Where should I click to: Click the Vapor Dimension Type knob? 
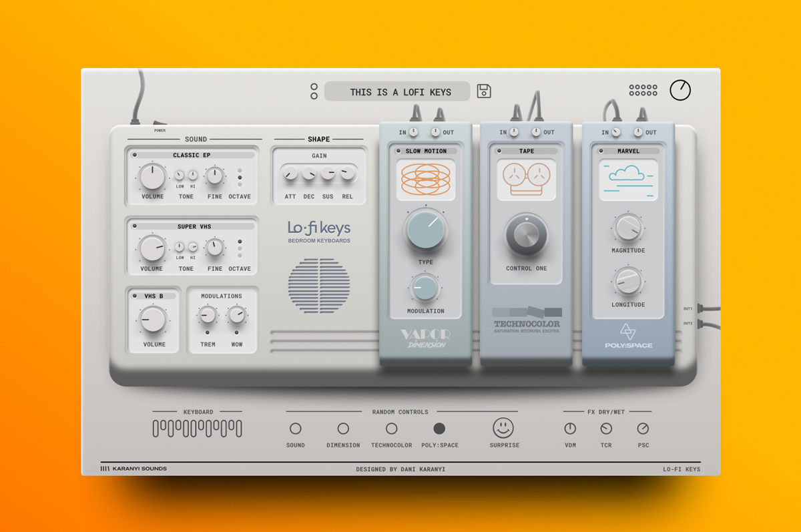pyautogui.click(x=425, y=229)
